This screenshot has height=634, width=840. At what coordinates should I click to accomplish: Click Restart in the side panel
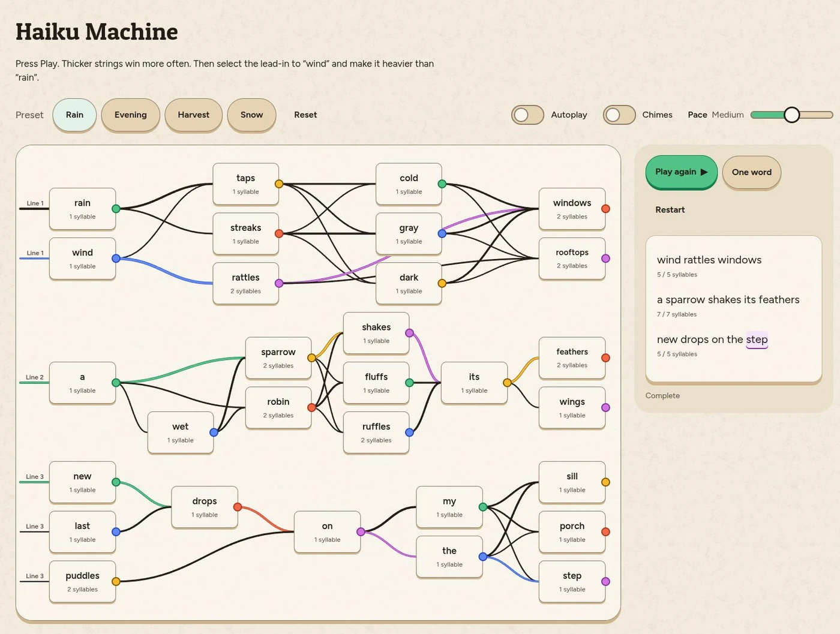pos(670,210)
